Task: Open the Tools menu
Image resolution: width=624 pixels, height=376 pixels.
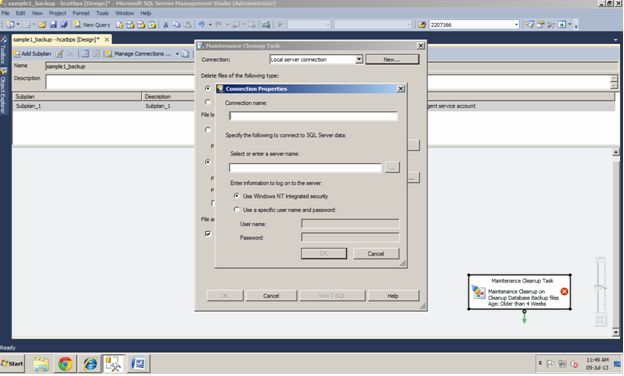Action: click(x=102, y=13)
